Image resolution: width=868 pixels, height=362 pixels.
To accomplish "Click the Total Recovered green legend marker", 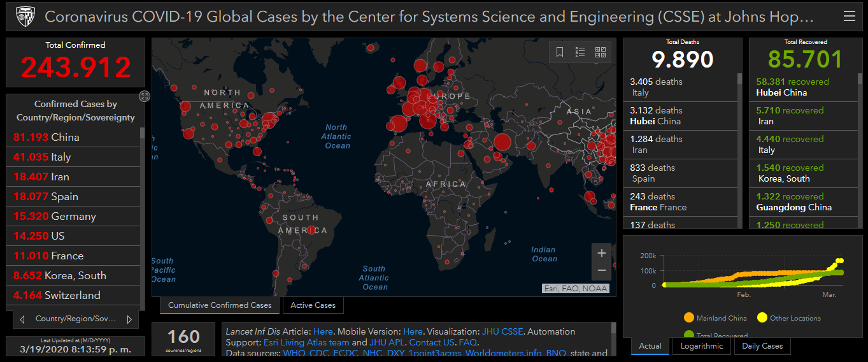I will coord(688,335).
